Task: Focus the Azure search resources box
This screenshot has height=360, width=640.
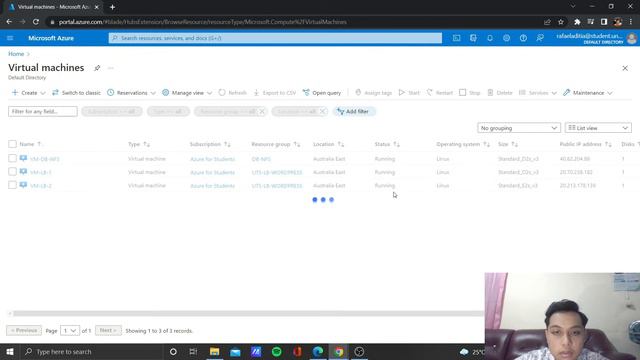Action: pyautogui.click(x=275, y=38)
